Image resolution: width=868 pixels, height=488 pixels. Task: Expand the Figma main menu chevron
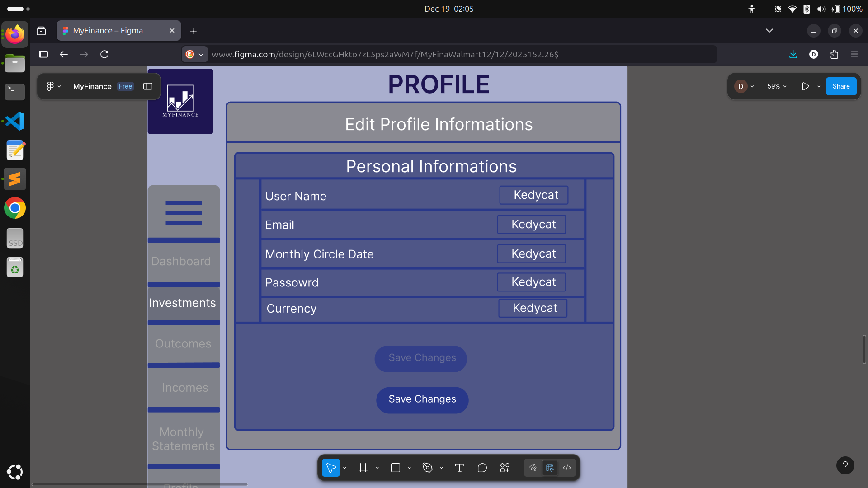[x=59, y=86]
